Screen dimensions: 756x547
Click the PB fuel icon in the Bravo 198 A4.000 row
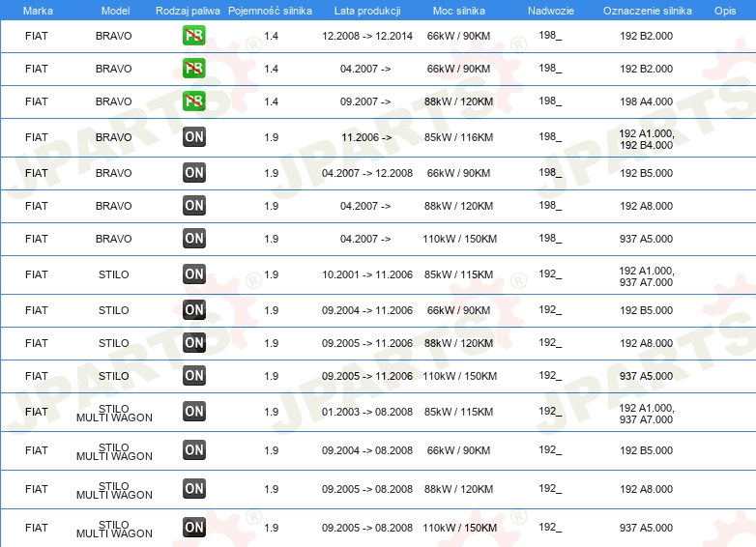click(193, 101)
